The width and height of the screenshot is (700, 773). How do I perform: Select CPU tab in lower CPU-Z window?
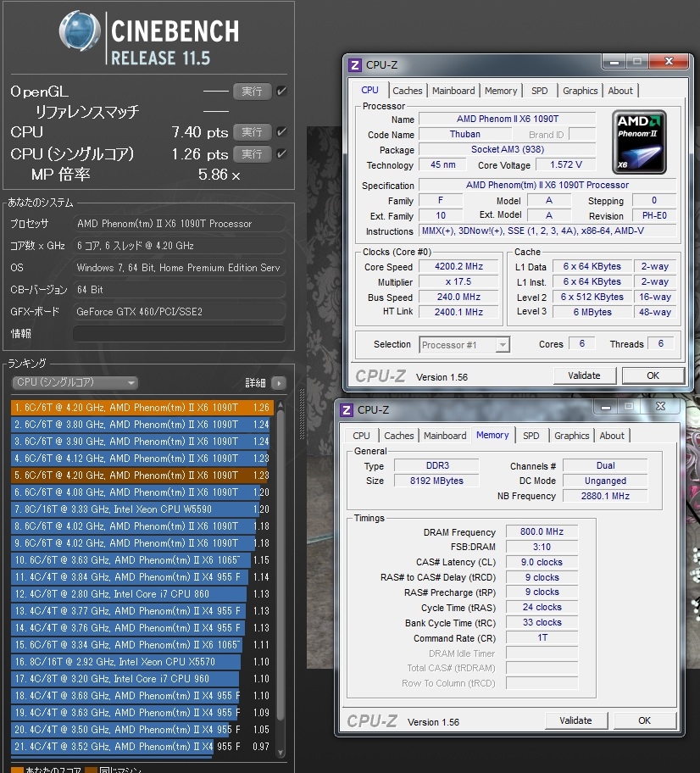coord(361,436)
